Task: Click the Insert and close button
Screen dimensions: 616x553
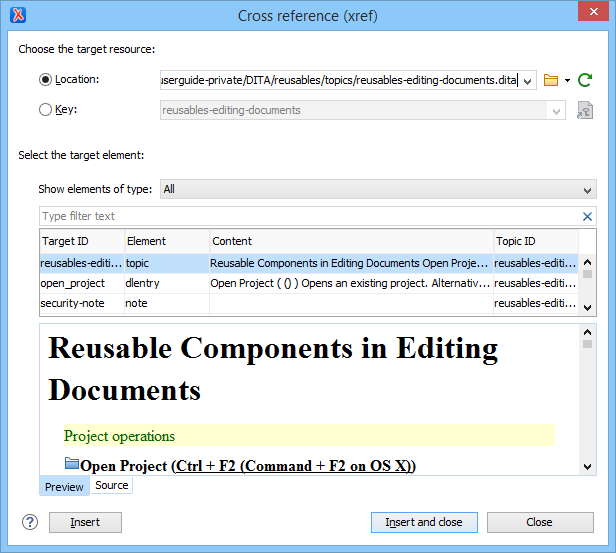Action: tap(424, 522)
